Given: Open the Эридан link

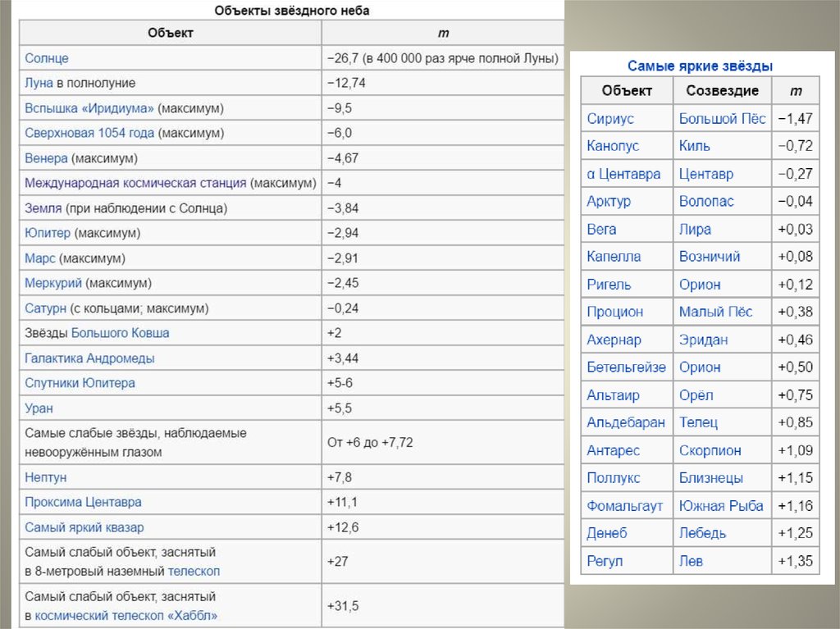Looking at the screenshot, I should coord(703,340).
